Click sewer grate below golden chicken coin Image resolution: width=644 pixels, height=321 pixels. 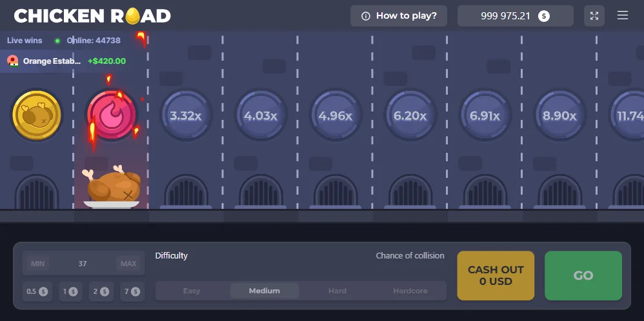coord(37,191)
